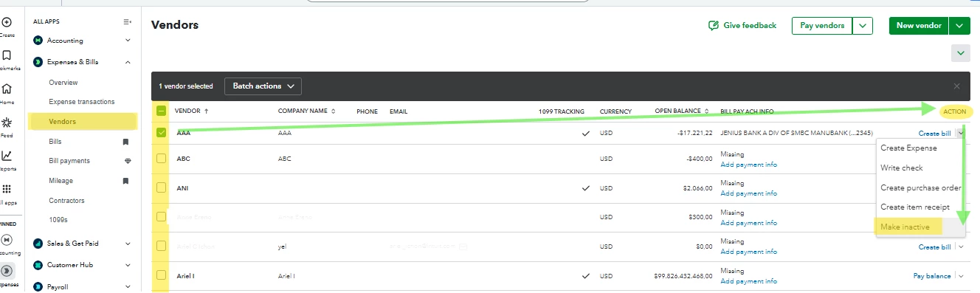The image size is (980, 293).
Task: Click Add payment info for ABC
Action: [748, 165]
